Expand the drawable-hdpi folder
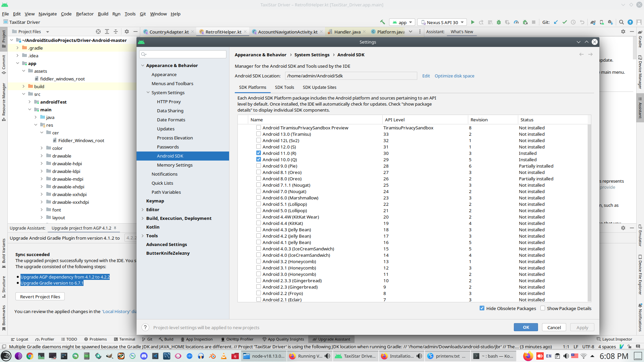The width and height of the screenshot is (644, 362). click(x=42, y=164)
